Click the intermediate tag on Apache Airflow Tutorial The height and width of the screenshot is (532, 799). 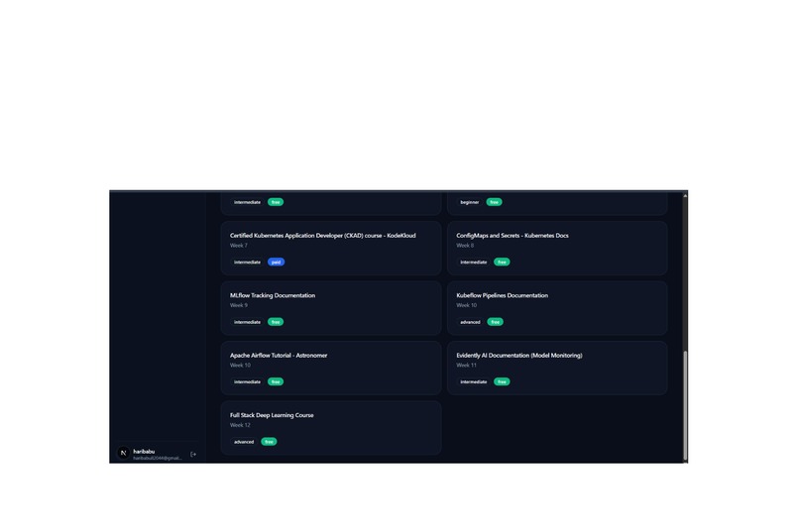(247, 381)
